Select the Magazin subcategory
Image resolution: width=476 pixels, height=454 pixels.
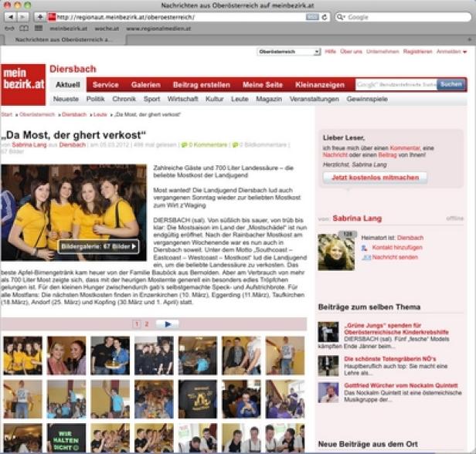[269, 99]
